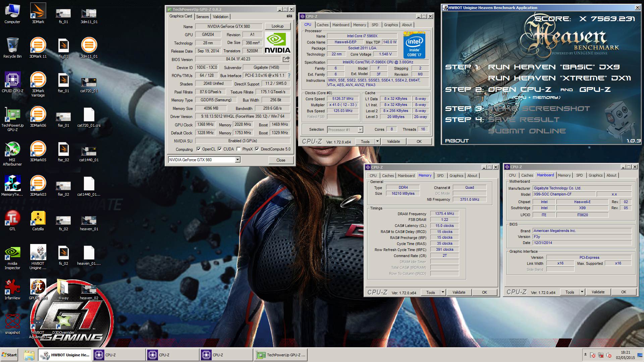644x362 pixels.
Task: Launch CPUID CPU-Z desktop shortcut
Action: pos(12,82)
